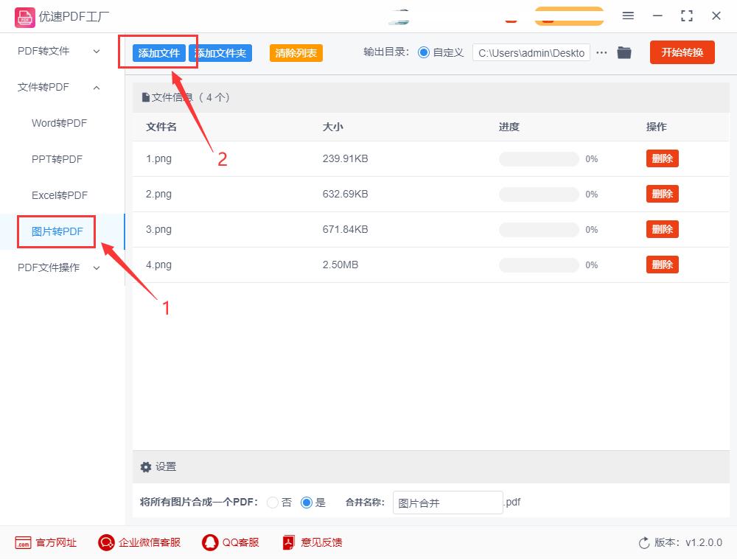Viewport: 737px width, 560px height.
Task: Click the 企业微信客服 customer service icon
Action: tap(106, 542)
